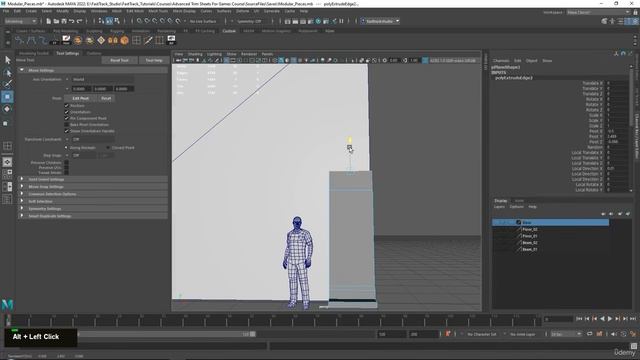Toggle Pin Component Pivot checkbox
This screenshot has width=640, height=360.
67,118
